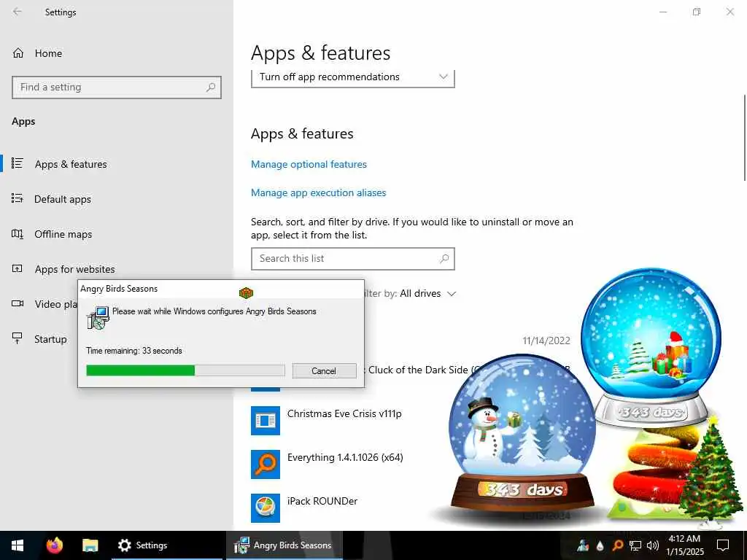Open Manage app execution aliases link
747x560 pixels.
click(x=318, y=192)
